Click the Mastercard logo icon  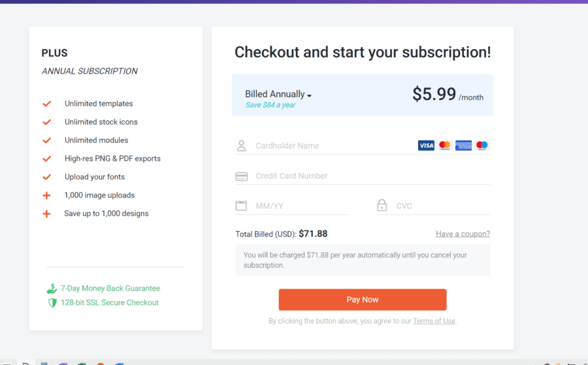(445, 146)
